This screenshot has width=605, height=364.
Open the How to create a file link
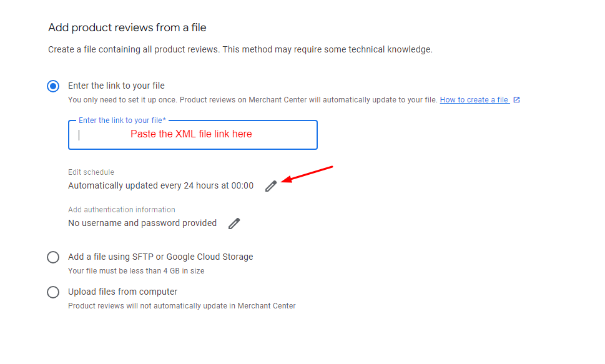[x=474, y=100]
